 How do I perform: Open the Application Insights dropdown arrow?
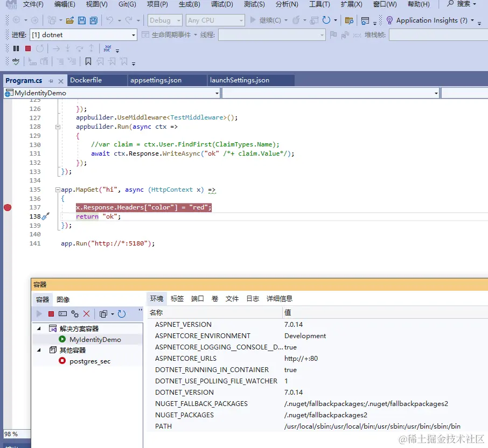(472, 20)
